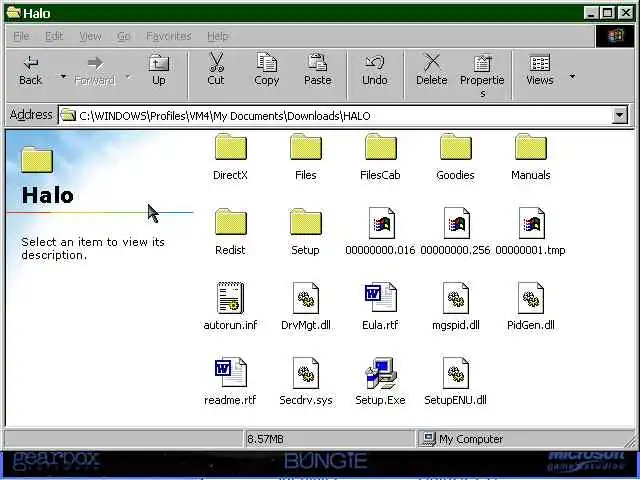Select the Secdrv.sys file icon
The height and width of the screenshot is (480, 640).
pyautogui.click(x=306, y=373)
